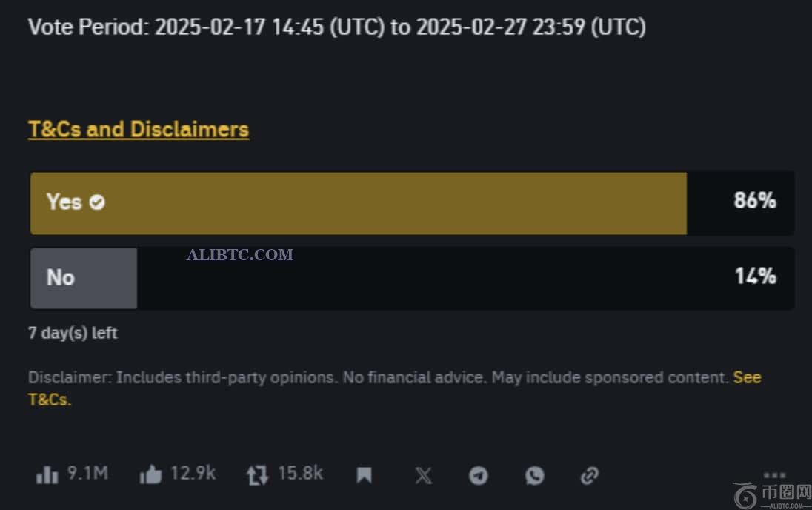Click the checkmark next to Yes
812x510 pixels.
(97, 202)
